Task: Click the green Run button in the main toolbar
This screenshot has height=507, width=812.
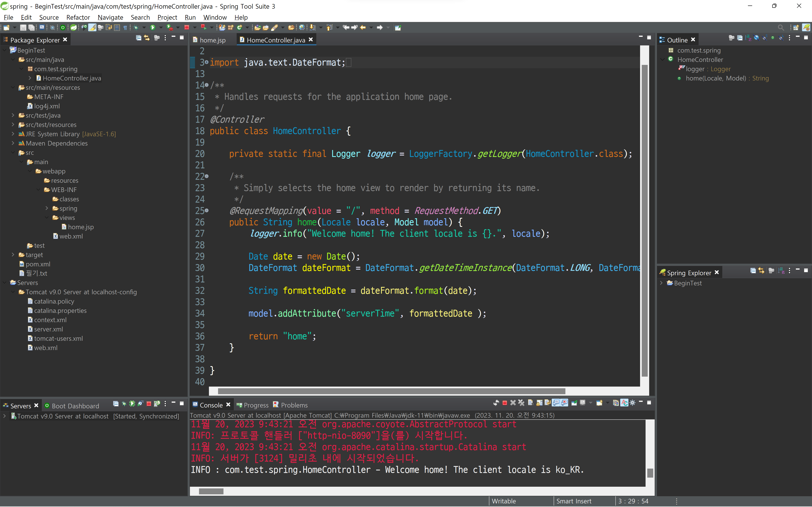Action: pos(153,27)
